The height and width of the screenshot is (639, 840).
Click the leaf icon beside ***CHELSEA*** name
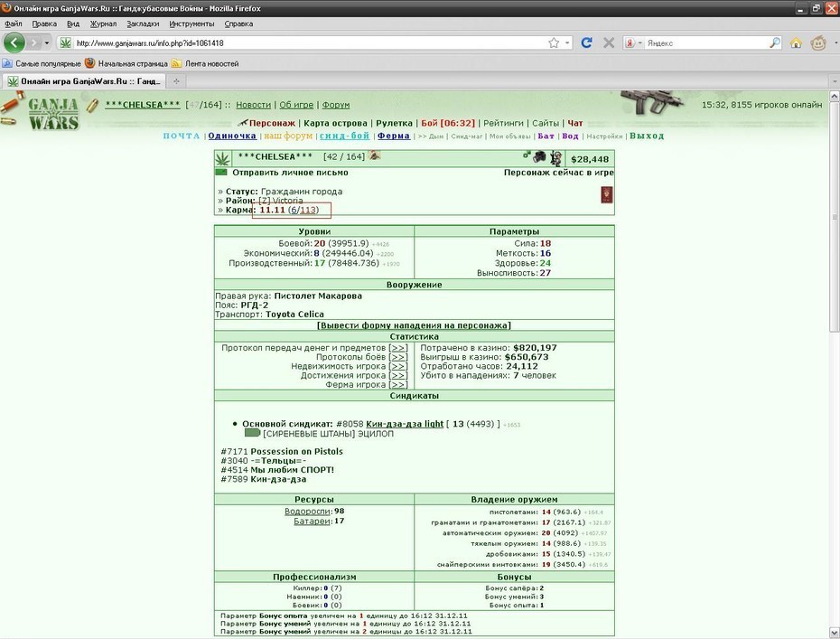(222, 158)
